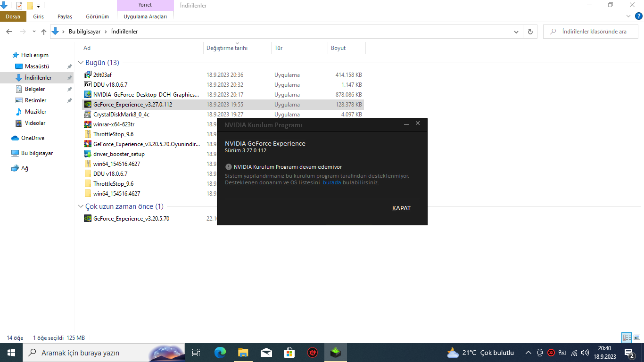
Task: Select the driver_booster_setup file icon
Action: pyautogui.click(x=87, y=154)
